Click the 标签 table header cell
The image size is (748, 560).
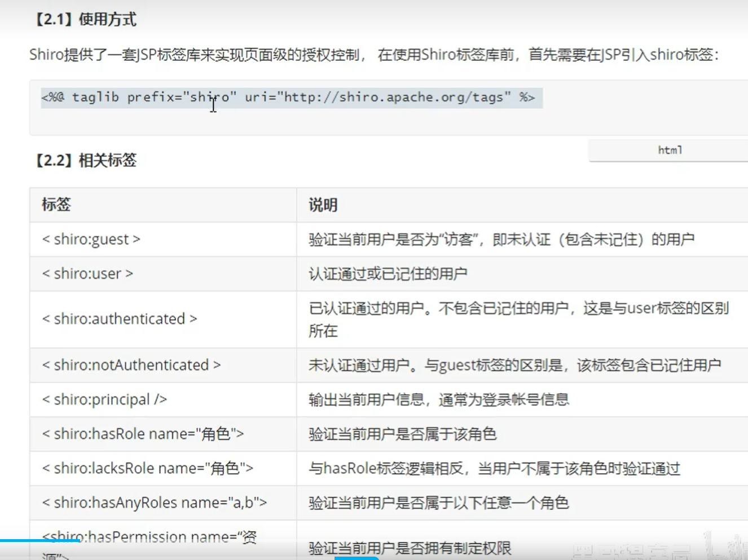coord(55,204)
